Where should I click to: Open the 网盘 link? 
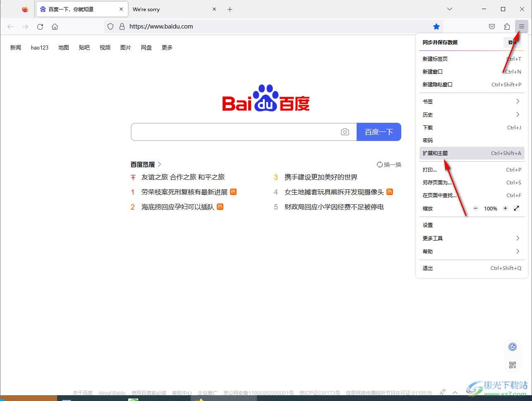point(146,48)
